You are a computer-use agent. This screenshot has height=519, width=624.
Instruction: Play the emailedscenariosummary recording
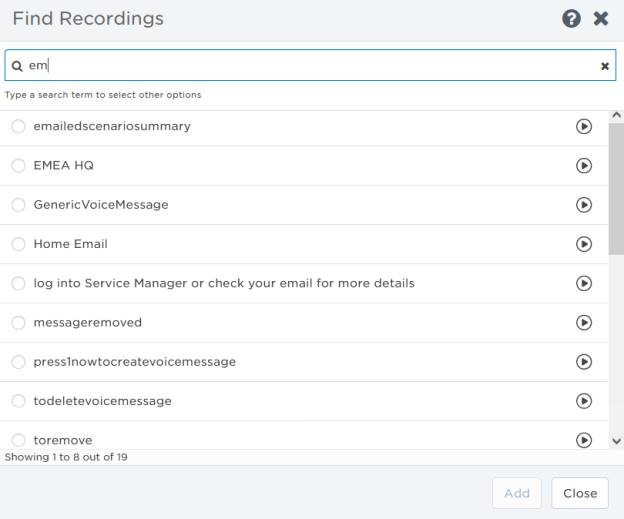[x=584, y=127]
